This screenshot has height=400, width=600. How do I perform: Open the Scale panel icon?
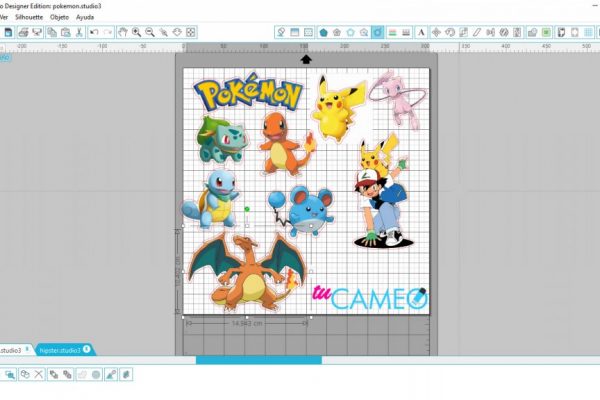[463, 32]
